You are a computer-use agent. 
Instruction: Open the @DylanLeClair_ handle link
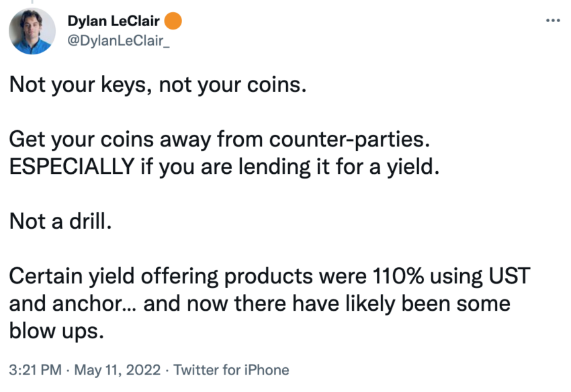click(118, 41)
